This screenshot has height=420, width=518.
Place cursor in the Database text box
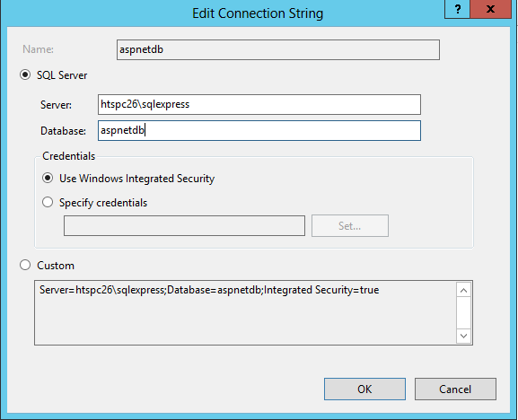click(x=259, y=130)
